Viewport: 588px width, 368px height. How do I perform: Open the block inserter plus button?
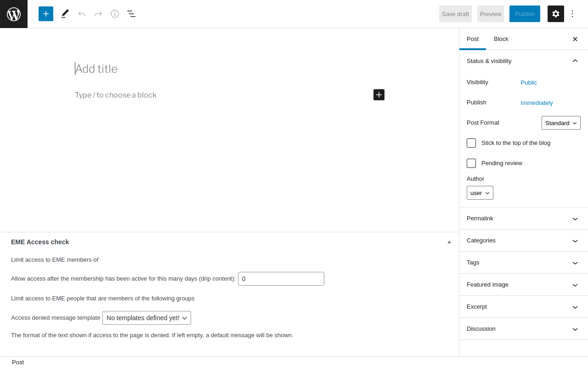(46, 14)
